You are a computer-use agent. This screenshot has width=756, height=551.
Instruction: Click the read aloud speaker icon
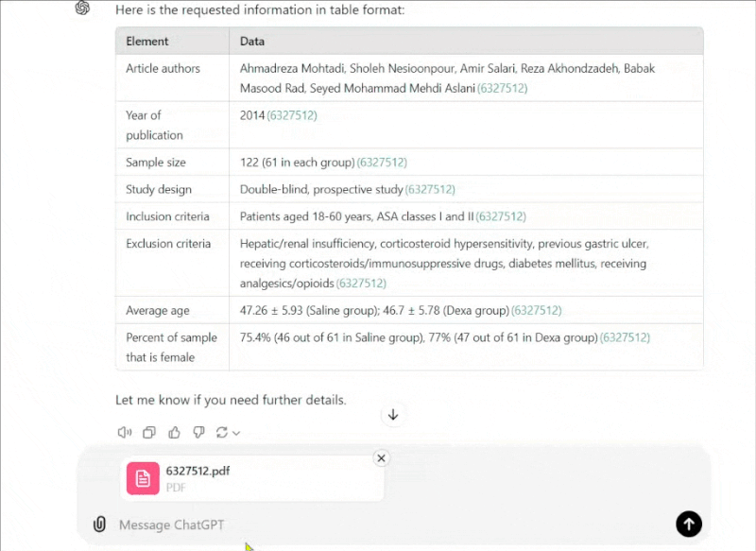(x=125, y=433)
